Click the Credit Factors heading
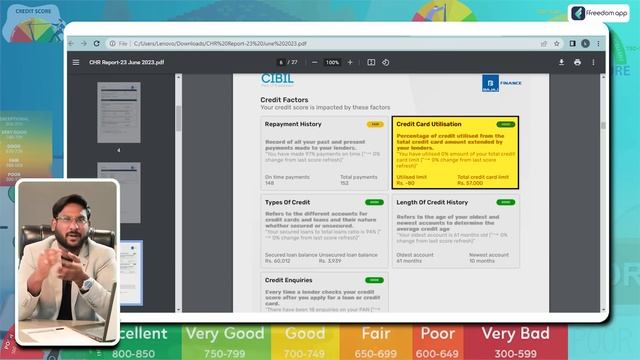Screen dimensions: 640x360 [284, 100]
